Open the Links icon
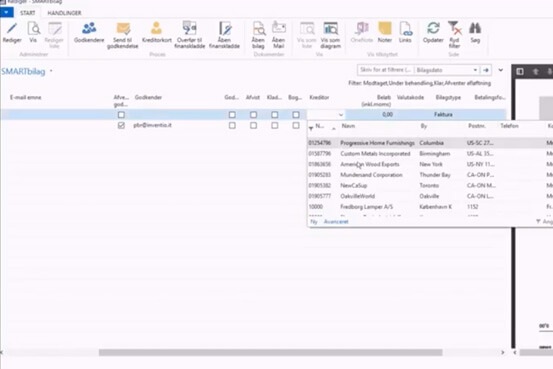Image resolution: width=553 pixels, height=369 pixels. tap(405, 28)
